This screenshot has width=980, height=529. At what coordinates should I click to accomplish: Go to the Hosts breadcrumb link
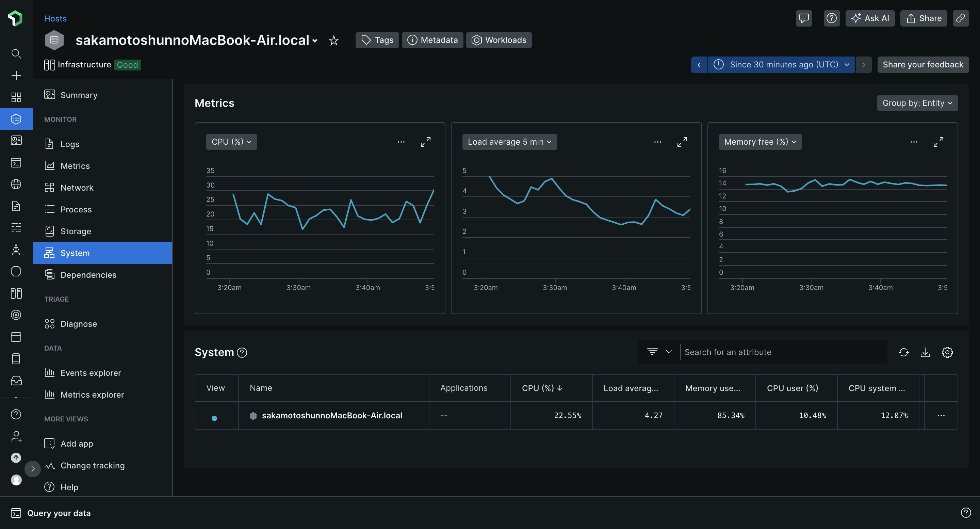[55, 18]
